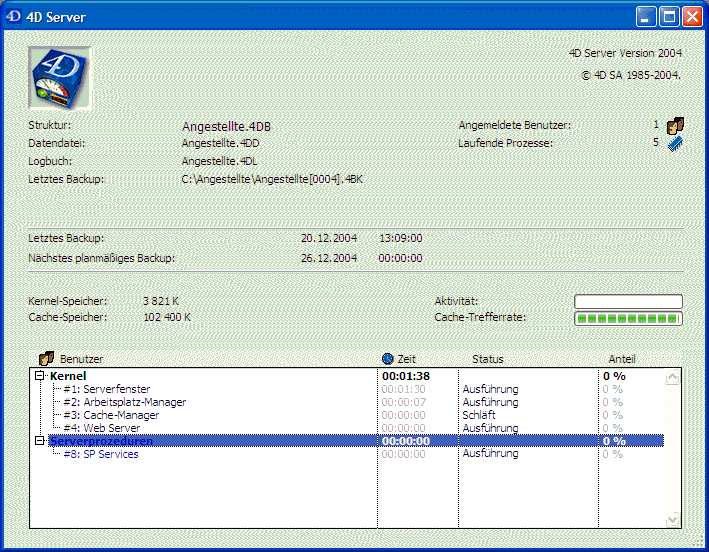Click the clock icon beside Zeit

[x=388, y=358]
